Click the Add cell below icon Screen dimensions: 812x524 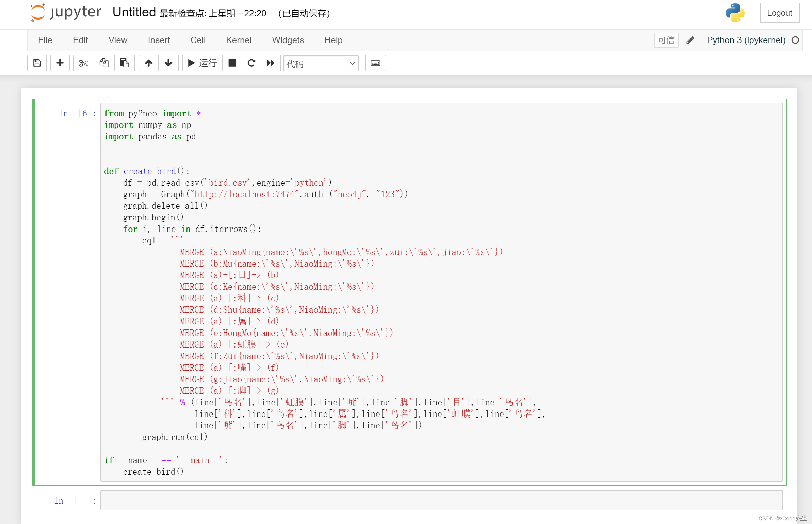pyautogui.click(x=59, y=63)
